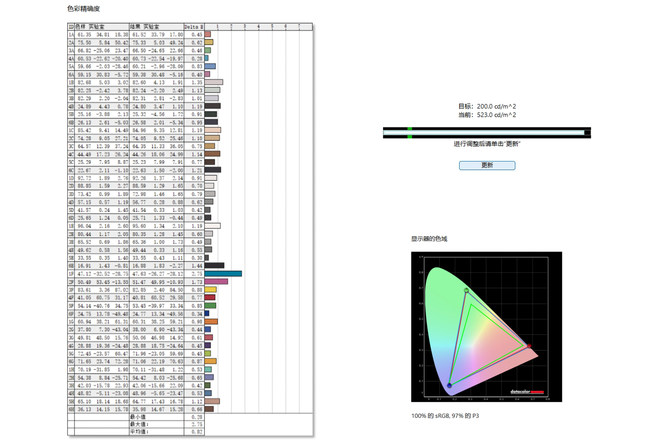This screenshot has height=447, width=670.
Task: Click the dark end of the luminance bar
Action: (588, 132)
